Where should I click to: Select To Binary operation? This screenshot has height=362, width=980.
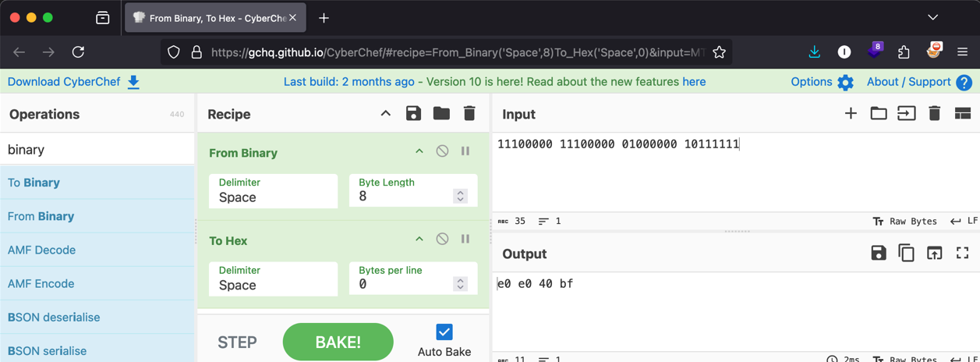(x=97, y=183)
